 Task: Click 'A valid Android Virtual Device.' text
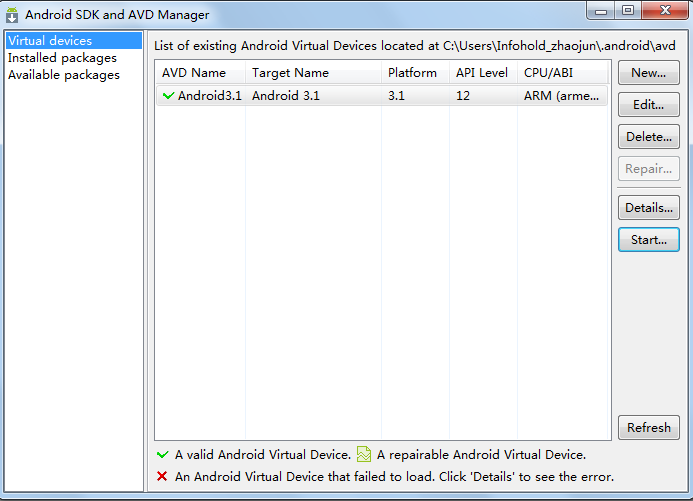[263, 455]
